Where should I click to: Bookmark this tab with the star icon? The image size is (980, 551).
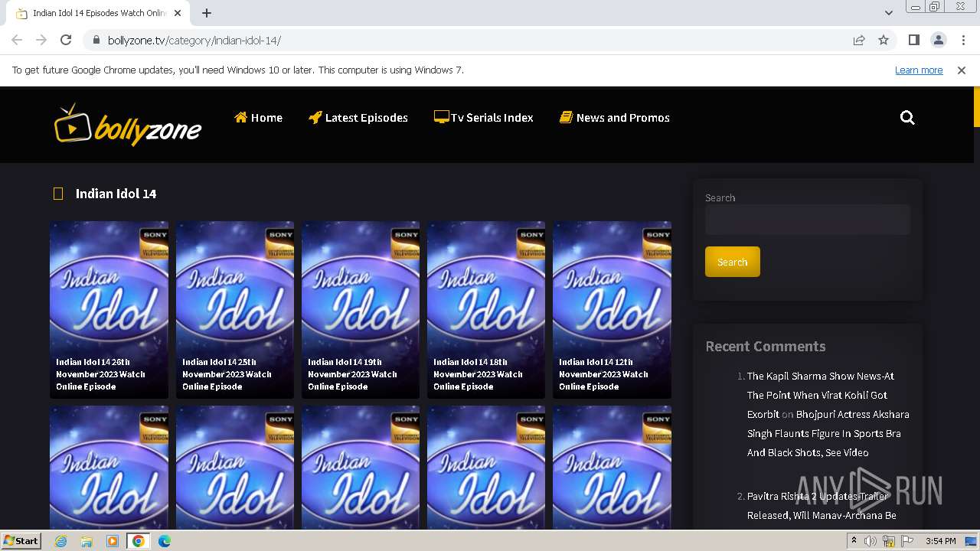(884, 41)
